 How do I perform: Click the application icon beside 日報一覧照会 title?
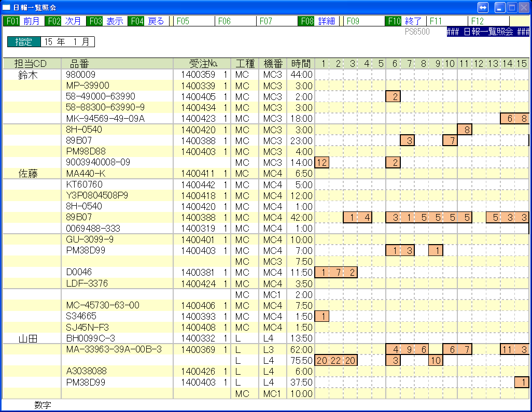point(7,7)
